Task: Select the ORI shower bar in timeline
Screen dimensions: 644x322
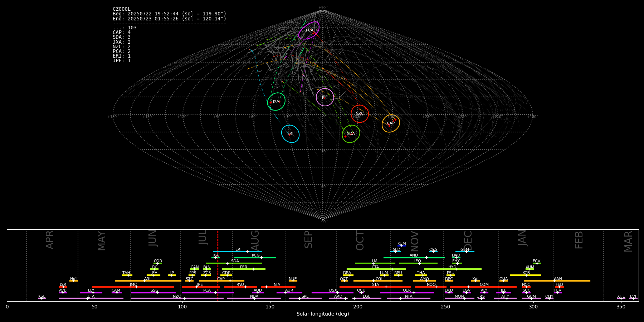Action: pyautogui.click(x=378, y=281)
